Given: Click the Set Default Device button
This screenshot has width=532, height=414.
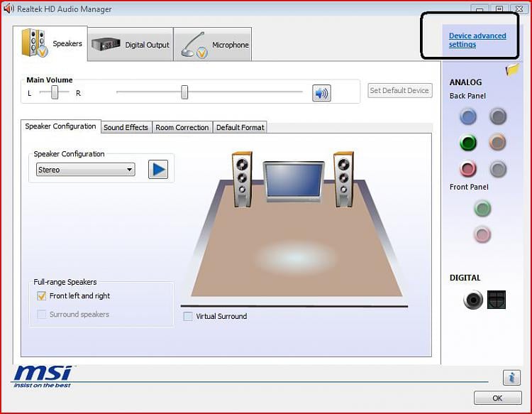Looking at the screenshot, I should [399, 91].
